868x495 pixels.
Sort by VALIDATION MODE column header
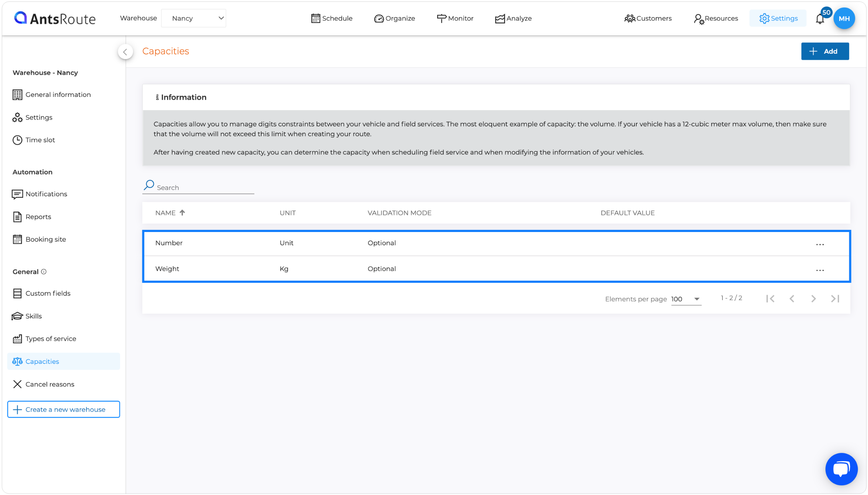399,213
